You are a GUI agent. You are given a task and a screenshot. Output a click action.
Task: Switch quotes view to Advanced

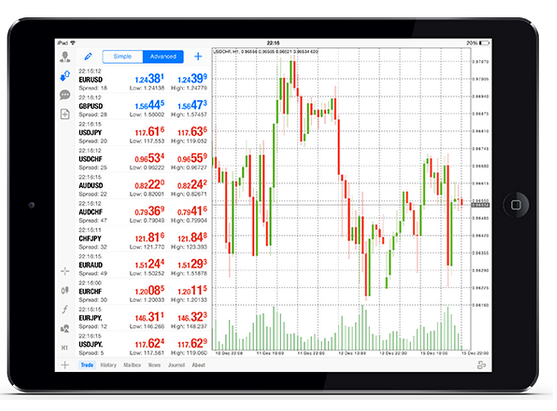[163, 56]
